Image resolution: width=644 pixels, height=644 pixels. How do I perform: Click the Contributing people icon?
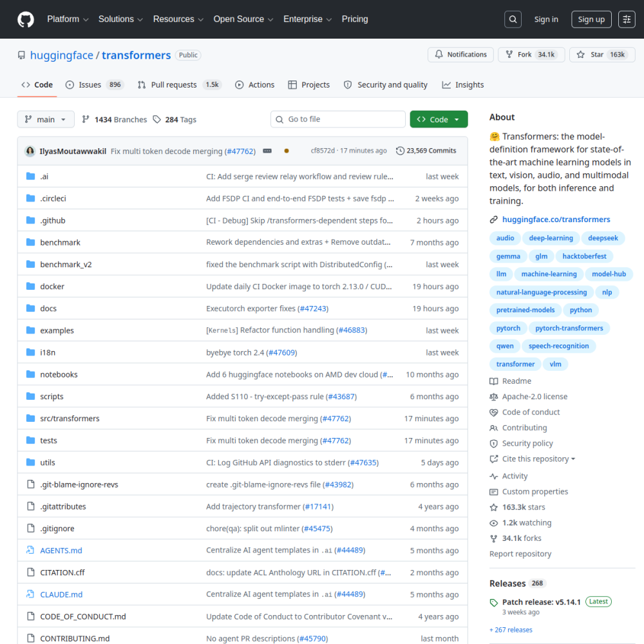[x=494, y=428]
